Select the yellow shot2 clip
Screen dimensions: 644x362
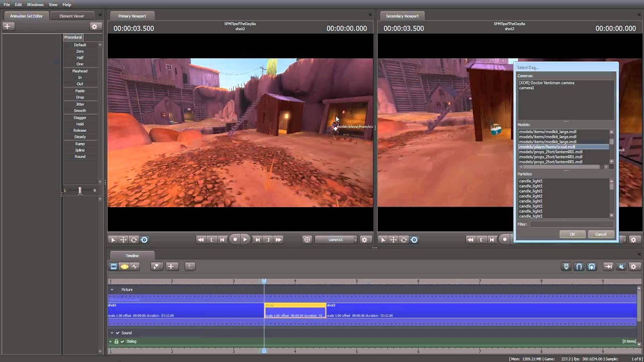click(295, 310)
